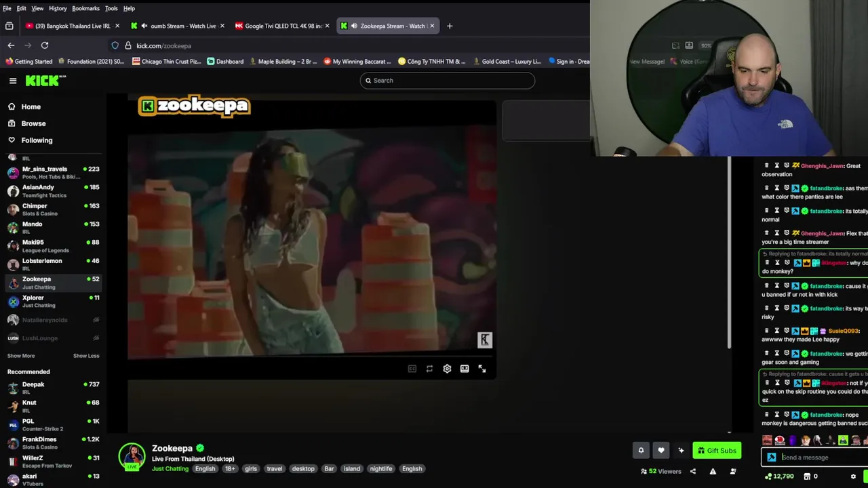Image resolution: width=868 pixels, height=488 pixels.
Task: Click the island tag
Action: pyautogui.click(x=352, y=469)
